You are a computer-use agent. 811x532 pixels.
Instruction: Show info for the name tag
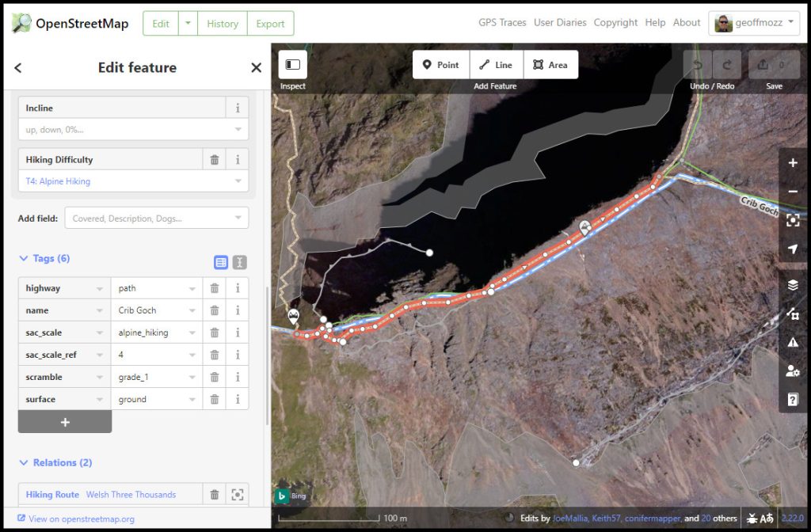[238, 310]
